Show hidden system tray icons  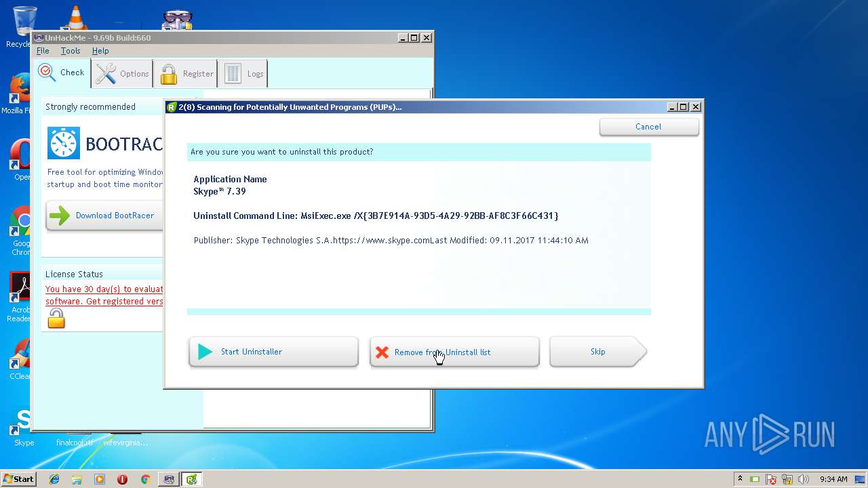pos(740,479)
